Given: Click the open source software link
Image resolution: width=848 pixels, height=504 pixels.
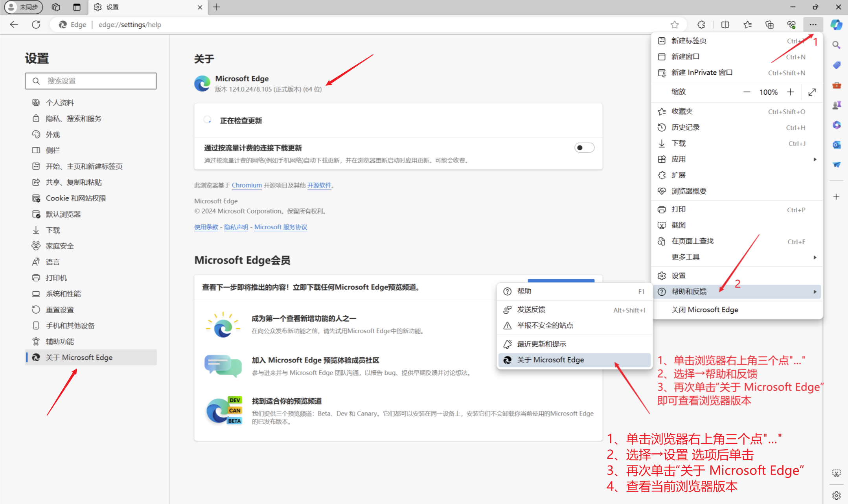Looking at the screenshot, I should 319,185.
